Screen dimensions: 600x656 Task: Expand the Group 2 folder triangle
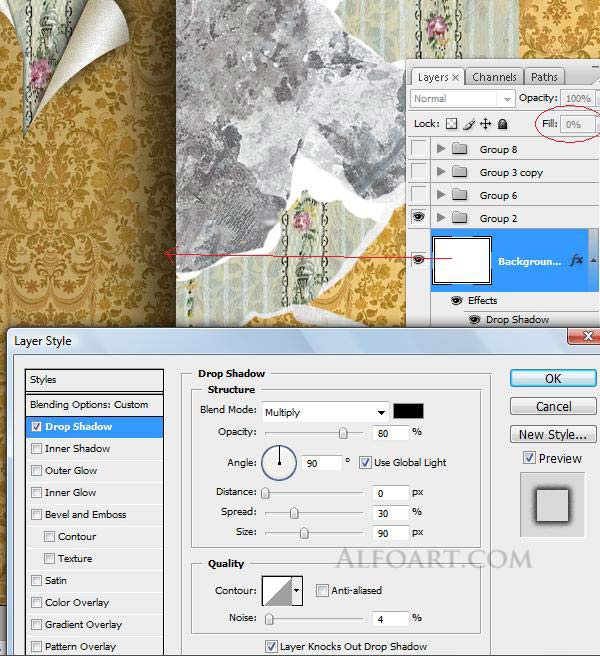coord(441,218)
